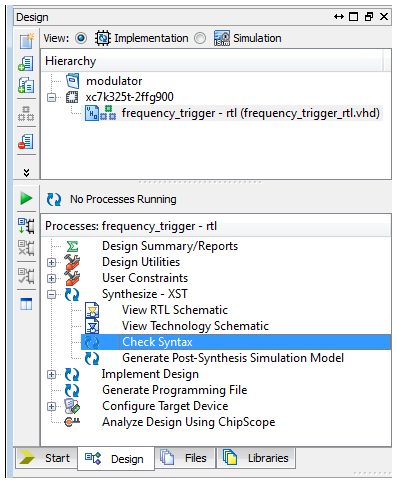Click the Add Source icon
This screenshot has width=397, height=483.
(26, 63)
